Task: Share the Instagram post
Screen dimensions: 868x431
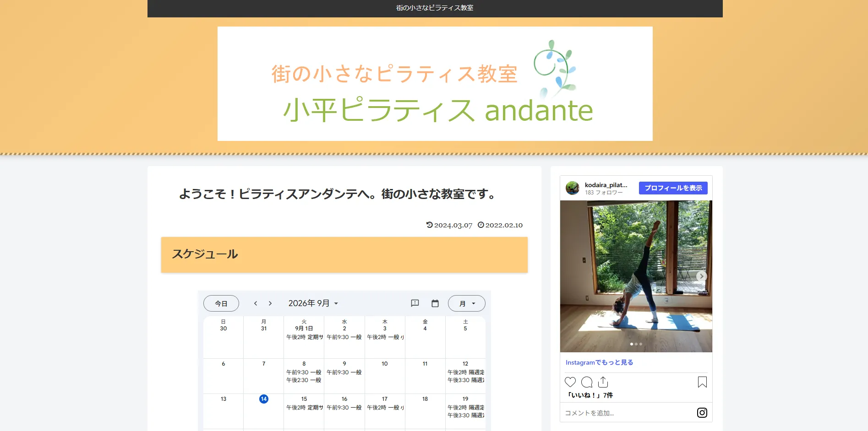Action: click(603, 382)
